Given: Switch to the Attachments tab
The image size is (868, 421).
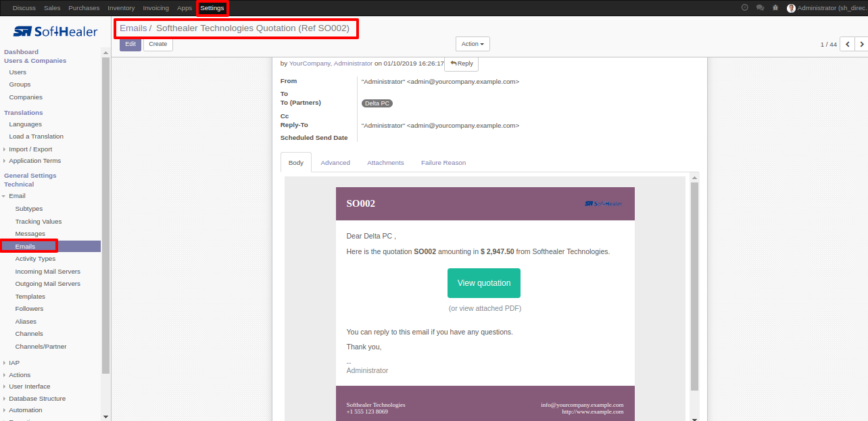Looking at the screenshot, I should (x=385, y=163).
